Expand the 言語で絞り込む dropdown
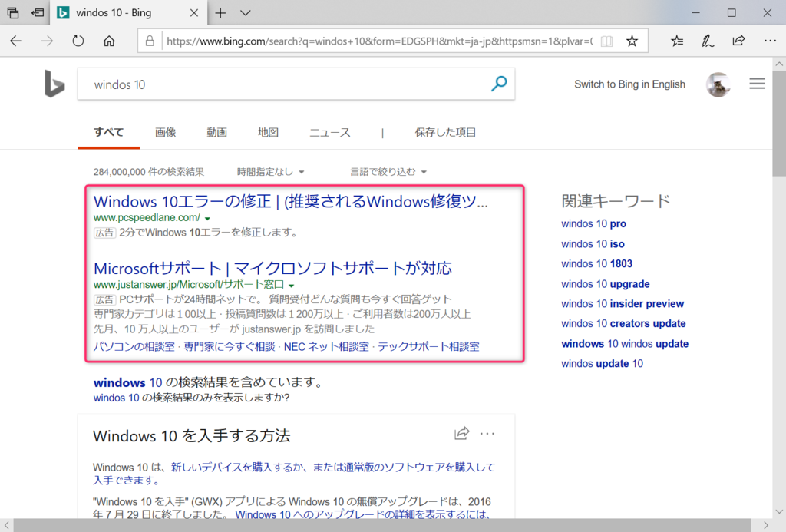Viewport: 786px width, 532px height. coord(388,172)
